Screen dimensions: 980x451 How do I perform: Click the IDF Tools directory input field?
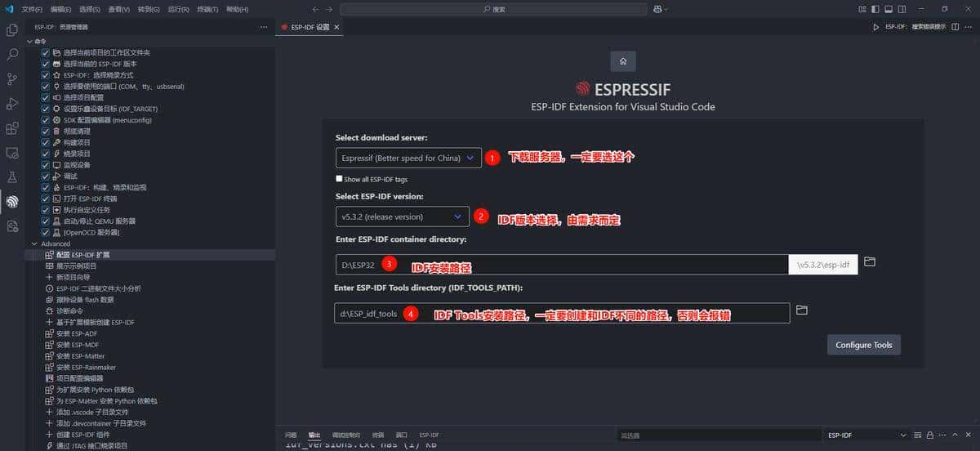point(562,312)
